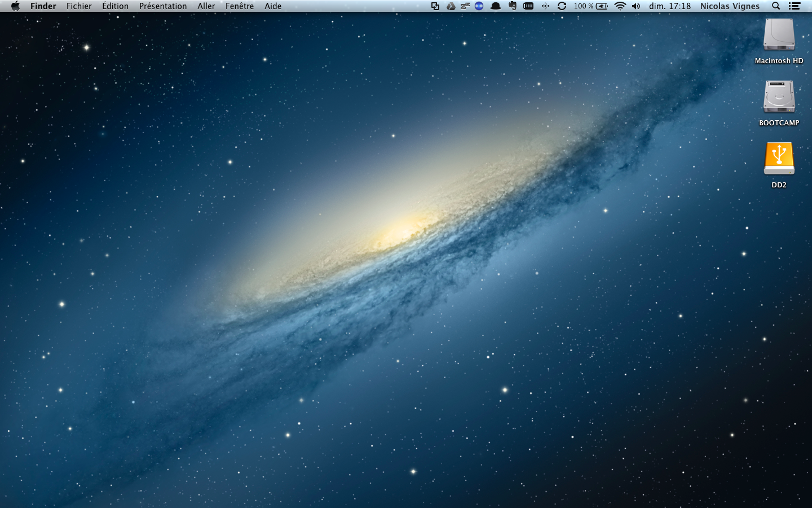The width and height of the screenshot is (812, 508).
Task: Open the Édition menu
Action: point(115,6)
